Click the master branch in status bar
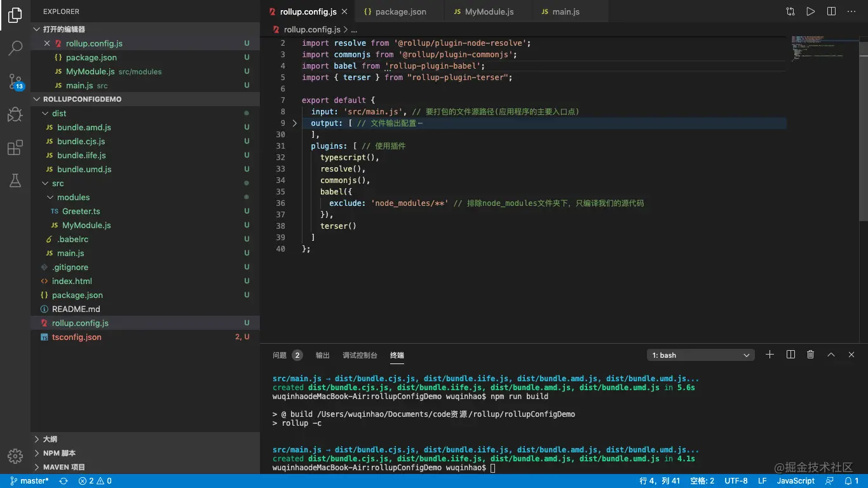This screenshot has width=868, height=488. click(29, 481)
